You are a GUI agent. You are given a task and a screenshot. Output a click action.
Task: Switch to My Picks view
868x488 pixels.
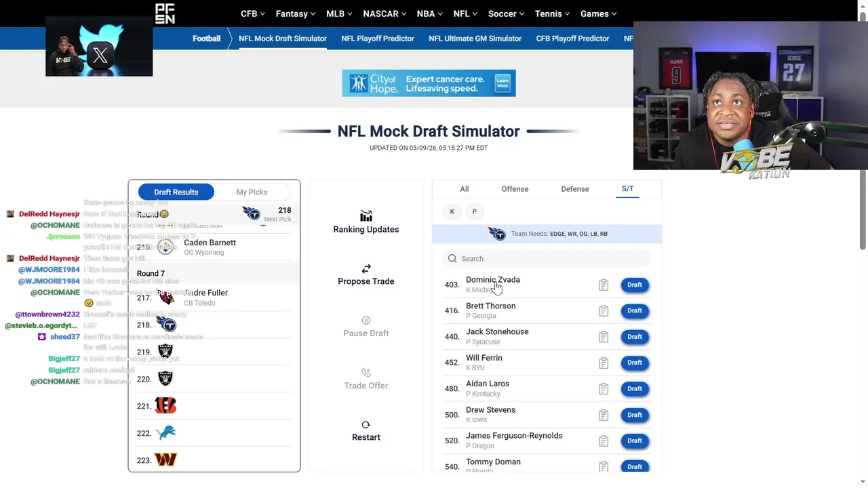[252, 192]
